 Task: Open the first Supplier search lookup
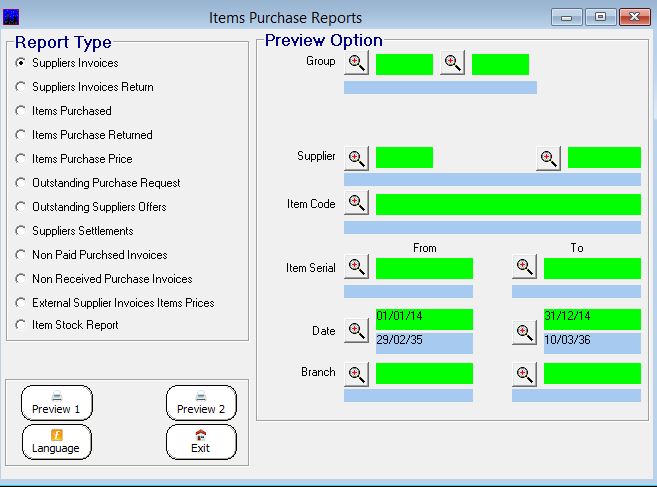[x=357, y=158]
